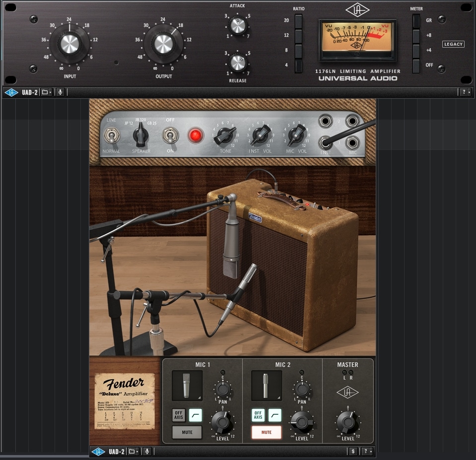The height and width of the screenshot is (460, 476).
Task: Set meter mode to +4
Action: (x=416, y=51)
